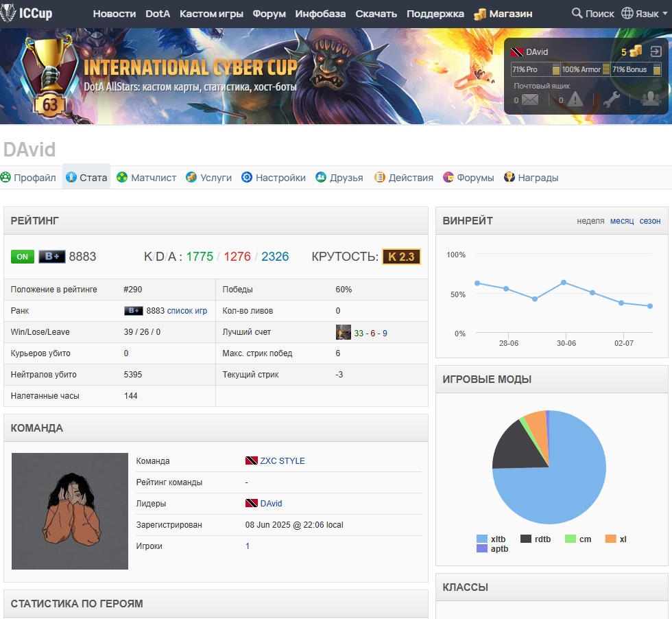Select сезон winrate period
672x619 pixels.
650,221
